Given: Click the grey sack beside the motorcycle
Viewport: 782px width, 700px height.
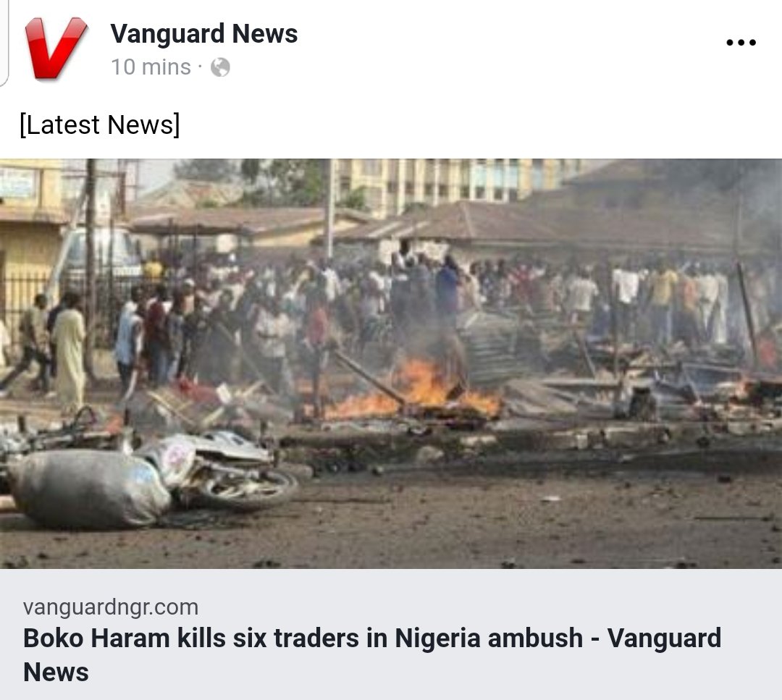Looking at the screenshot, I should [x=89, y=489].
